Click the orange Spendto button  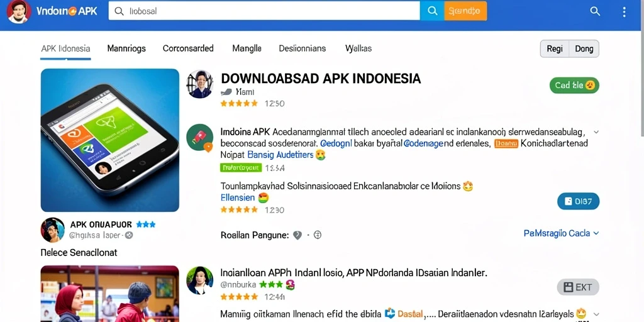pyautogui.click(x=465, y=11)
